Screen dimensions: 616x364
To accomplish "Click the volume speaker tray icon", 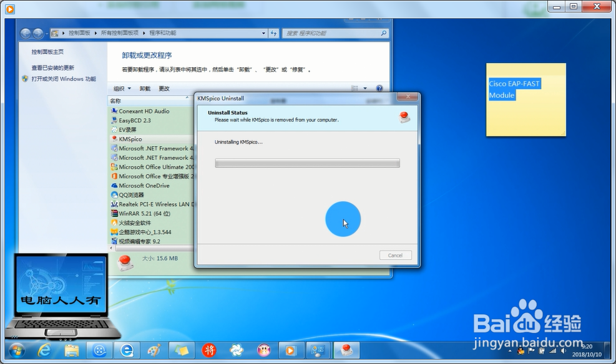I will click(x=563, y=351).
